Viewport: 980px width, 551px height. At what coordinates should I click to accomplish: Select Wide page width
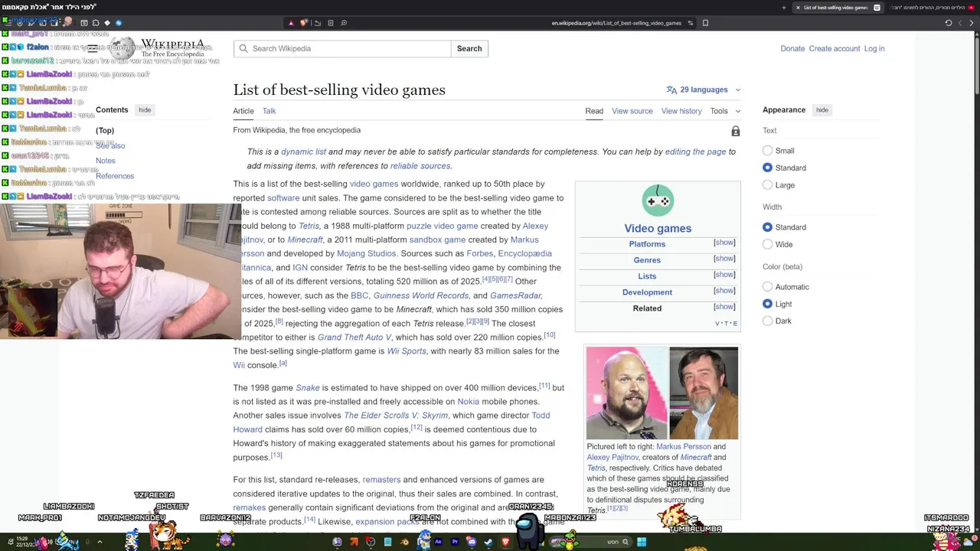pos(767,244)
